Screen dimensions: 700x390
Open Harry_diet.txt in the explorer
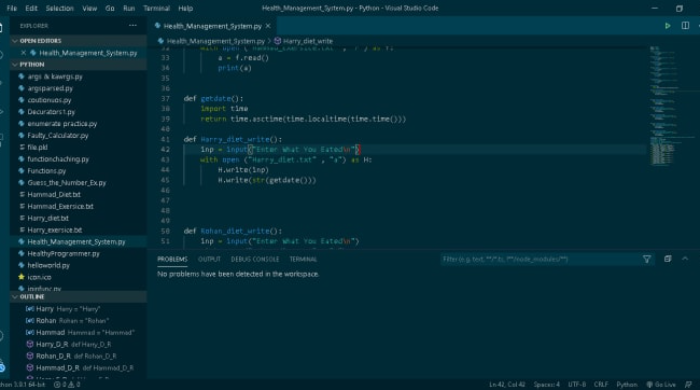[48, 218]
